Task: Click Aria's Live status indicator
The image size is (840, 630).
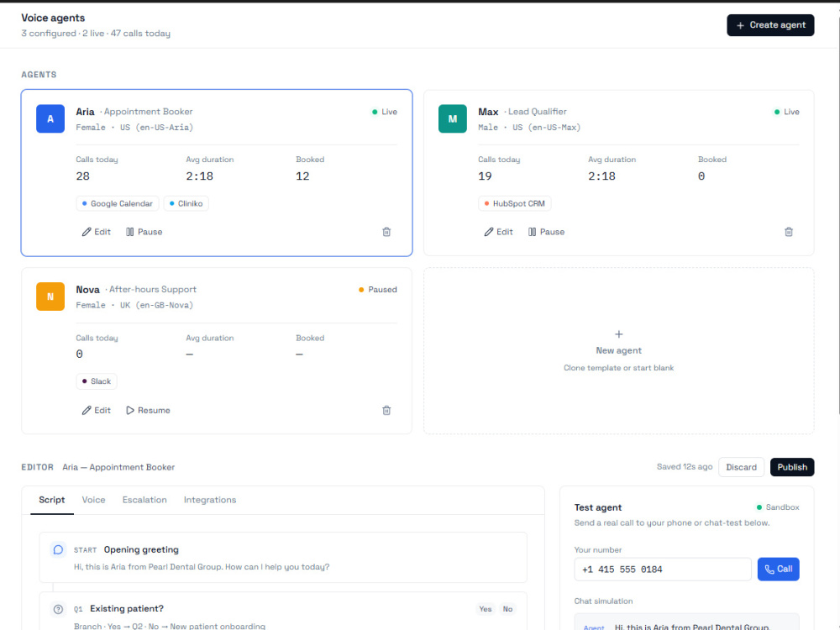Action: tap(385, 112)
